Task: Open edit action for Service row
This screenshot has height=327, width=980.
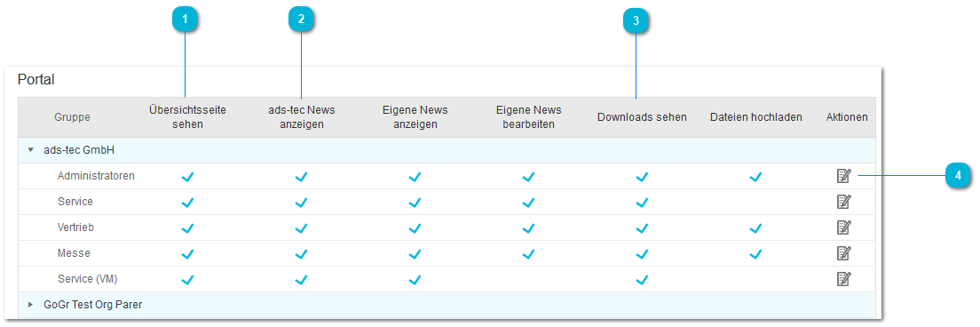Action: pos(844,202)
